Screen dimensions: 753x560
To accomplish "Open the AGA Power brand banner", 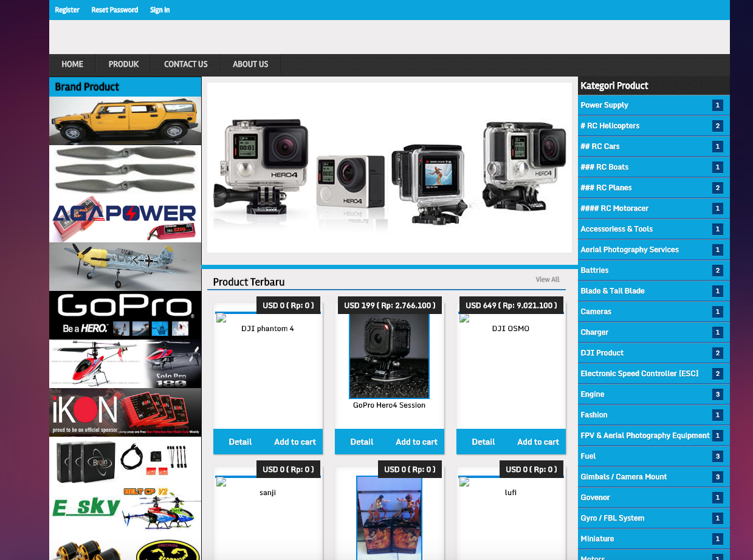I will pos(125,217).
